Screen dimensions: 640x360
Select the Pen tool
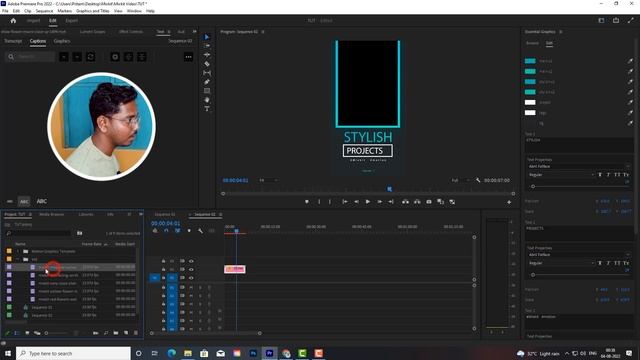207,82
